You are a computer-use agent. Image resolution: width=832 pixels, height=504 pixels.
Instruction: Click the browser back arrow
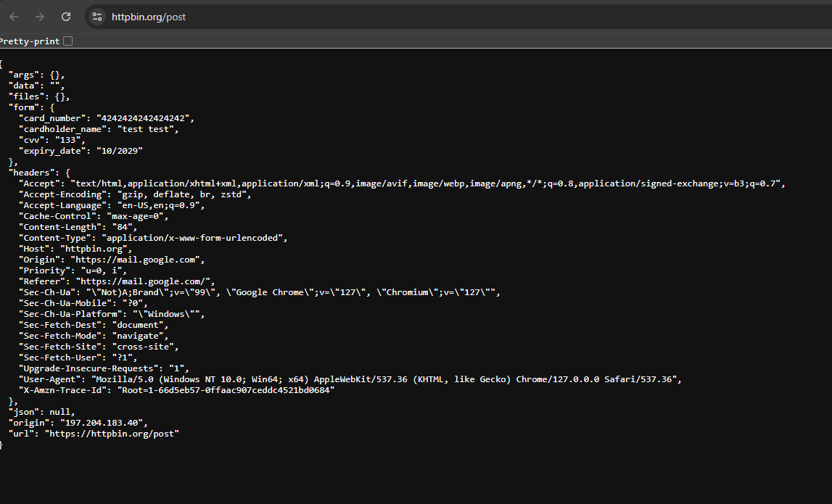point(13,15)
